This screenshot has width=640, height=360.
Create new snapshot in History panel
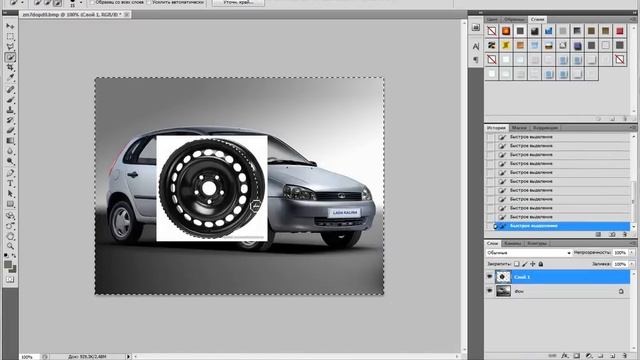click(x=612, y=235)
